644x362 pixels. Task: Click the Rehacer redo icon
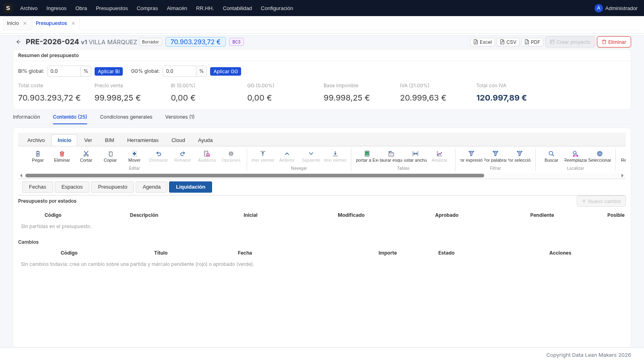click(x=183, y=154)
